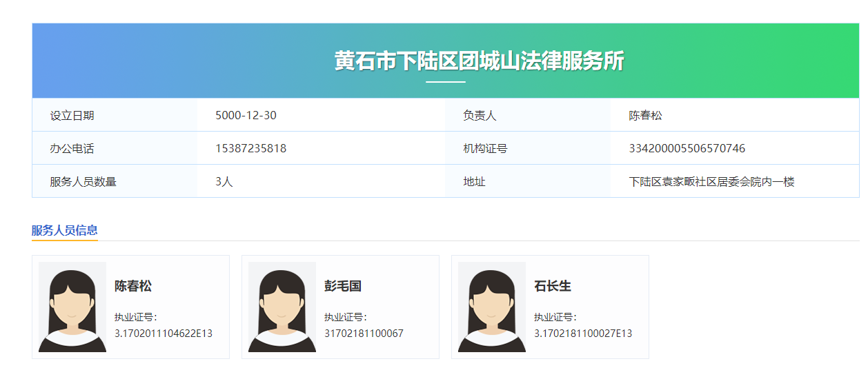Select the 地址 label cell
This screenshot has height=368, width=868.
[x=528, y=181]
